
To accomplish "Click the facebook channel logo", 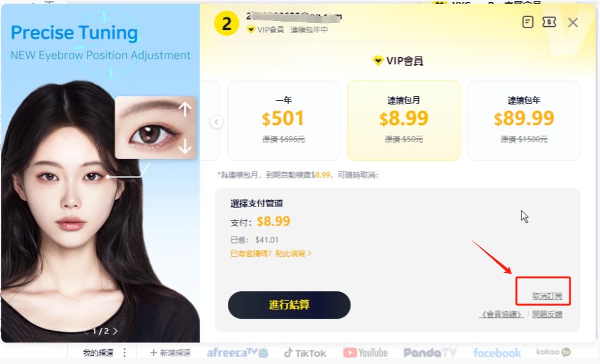I will click(x=497, y=353).
